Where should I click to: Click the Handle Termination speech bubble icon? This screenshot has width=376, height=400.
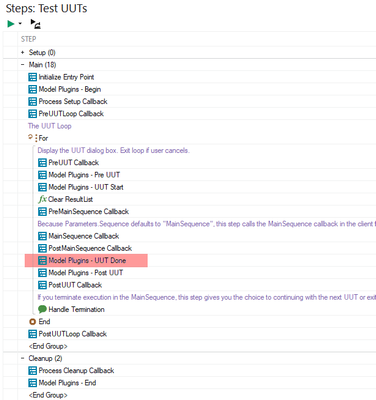42,309
